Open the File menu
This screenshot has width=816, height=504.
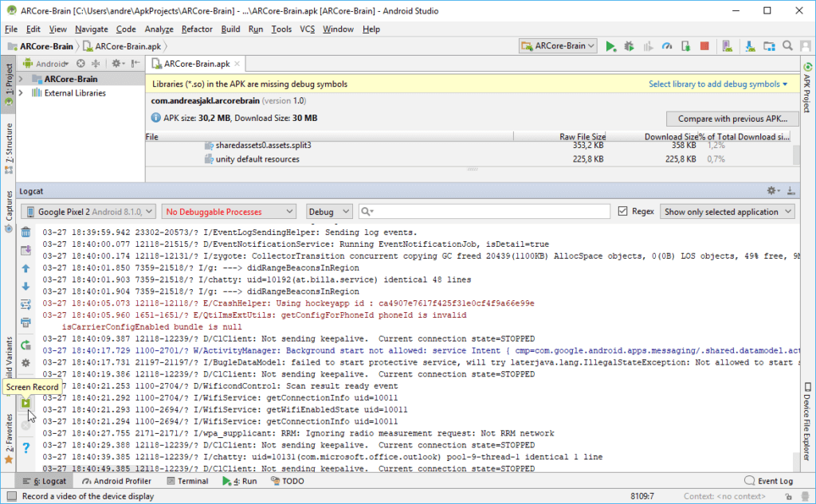pos(11,29)
